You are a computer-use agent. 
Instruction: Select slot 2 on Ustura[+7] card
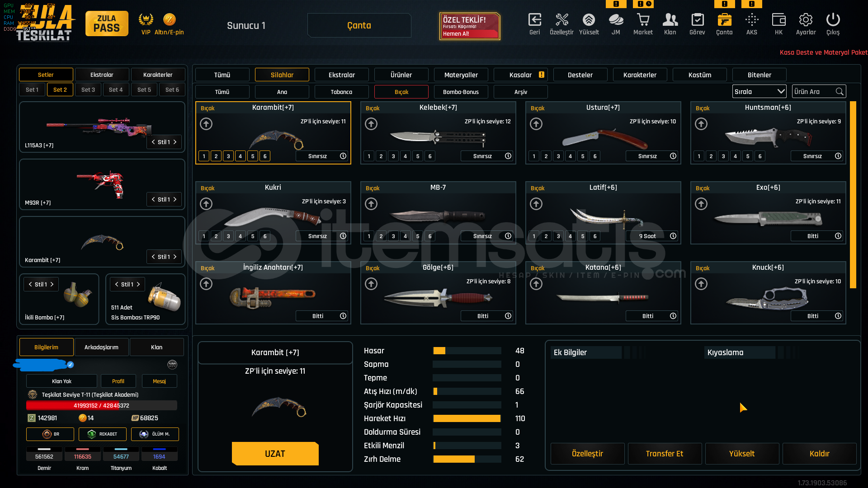click(x=546, y=156)
